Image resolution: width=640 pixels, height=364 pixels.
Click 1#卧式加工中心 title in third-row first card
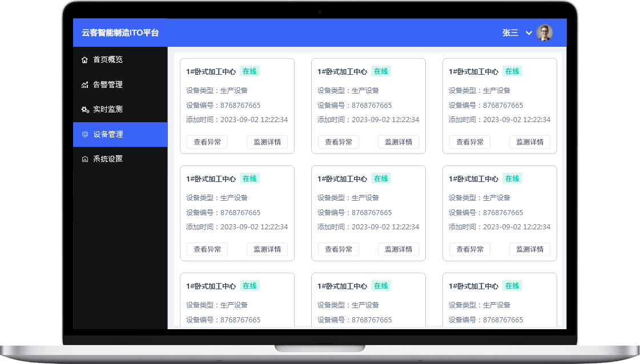pyautogui.click(x=211, y=286)
